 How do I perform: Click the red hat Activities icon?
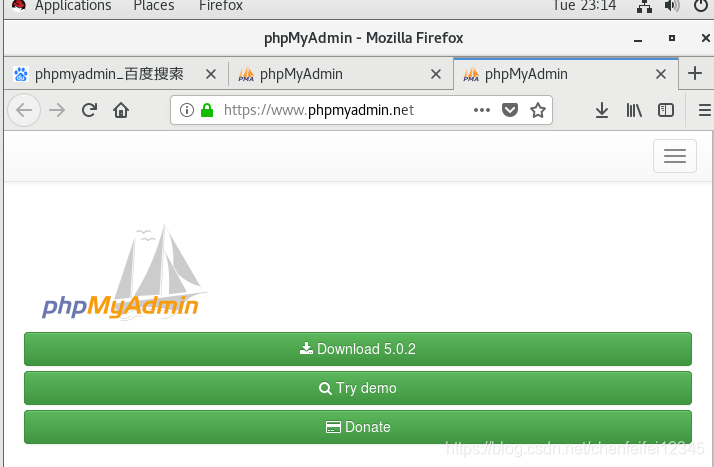[x=19, y=5]
